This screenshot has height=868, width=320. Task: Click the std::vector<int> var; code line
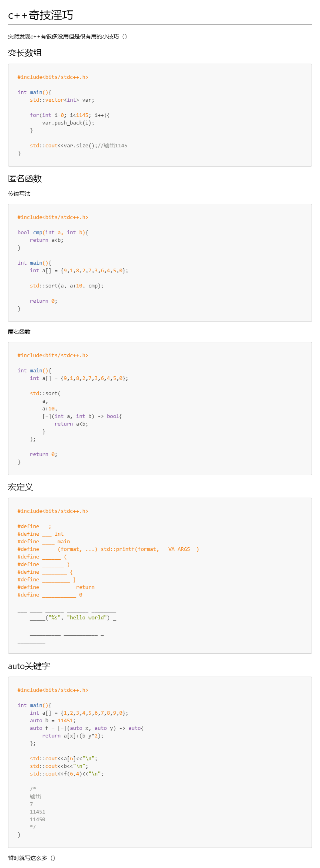click(62, 100)
